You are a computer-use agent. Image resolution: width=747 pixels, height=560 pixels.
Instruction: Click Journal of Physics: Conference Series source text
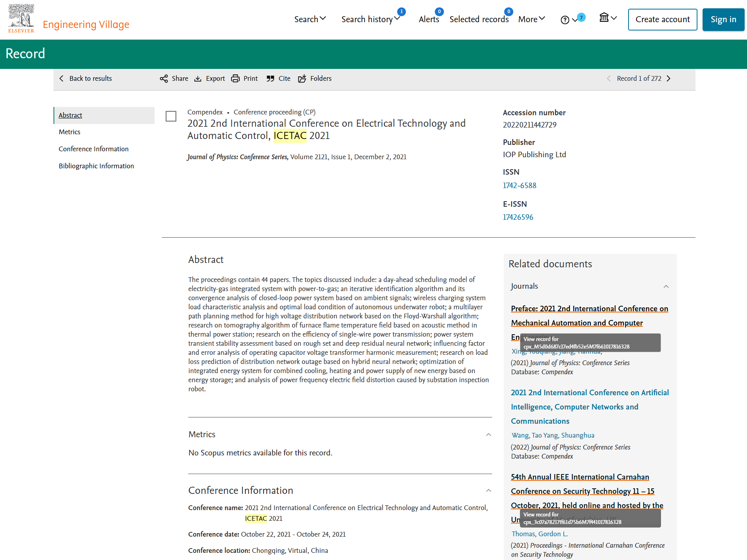238,157
